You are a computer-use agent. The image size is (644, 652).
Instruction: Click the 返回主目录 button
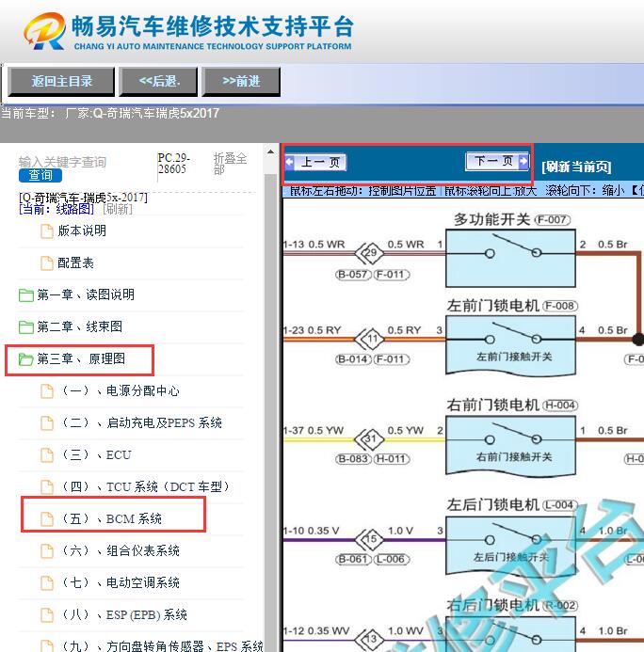pyautogui.click(x=61, y=81)
